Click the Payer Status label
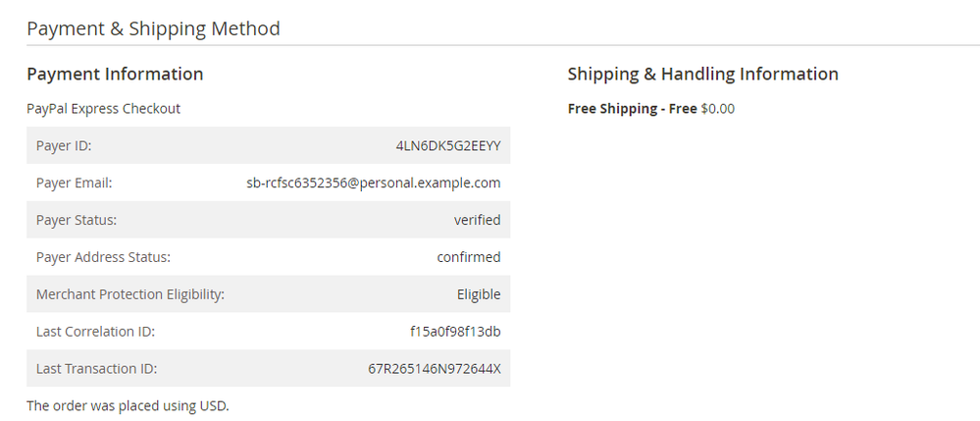Screen dimensions: 980x421 click(x=77, y=220)
